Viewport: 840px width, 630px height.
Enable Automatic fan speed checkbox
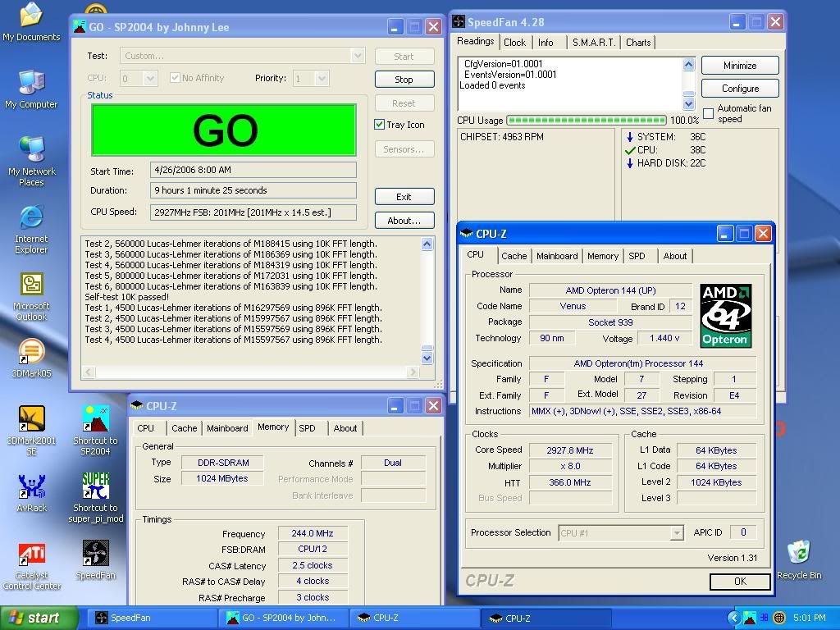(709, 114)
